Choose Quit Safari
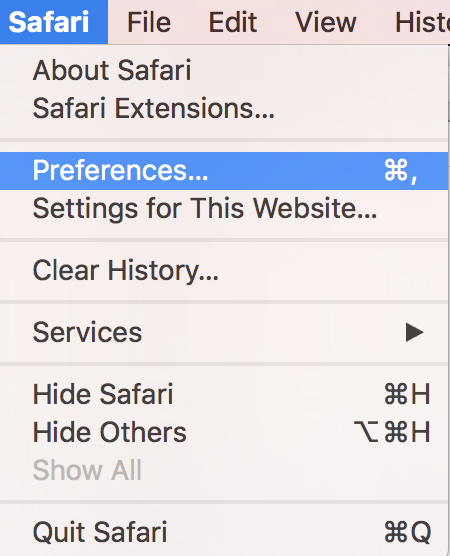450x556 pixels. 224,532
